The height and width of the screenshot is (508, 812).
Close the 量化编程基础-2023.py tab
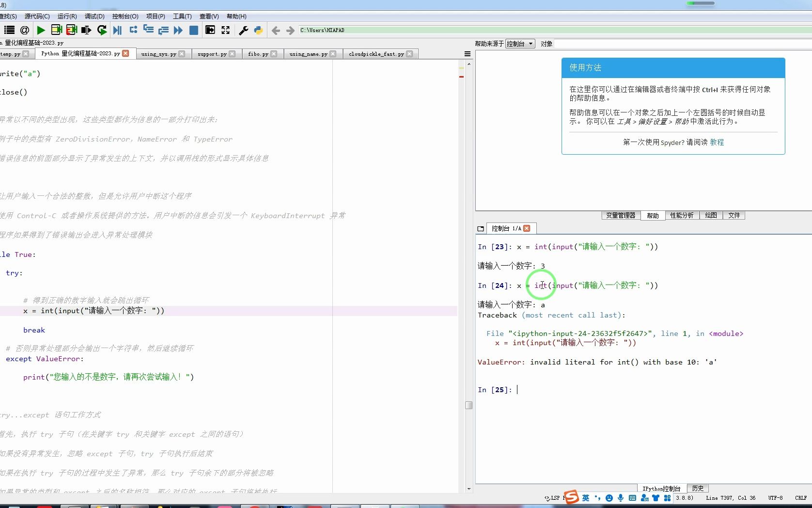pos(125,53)
